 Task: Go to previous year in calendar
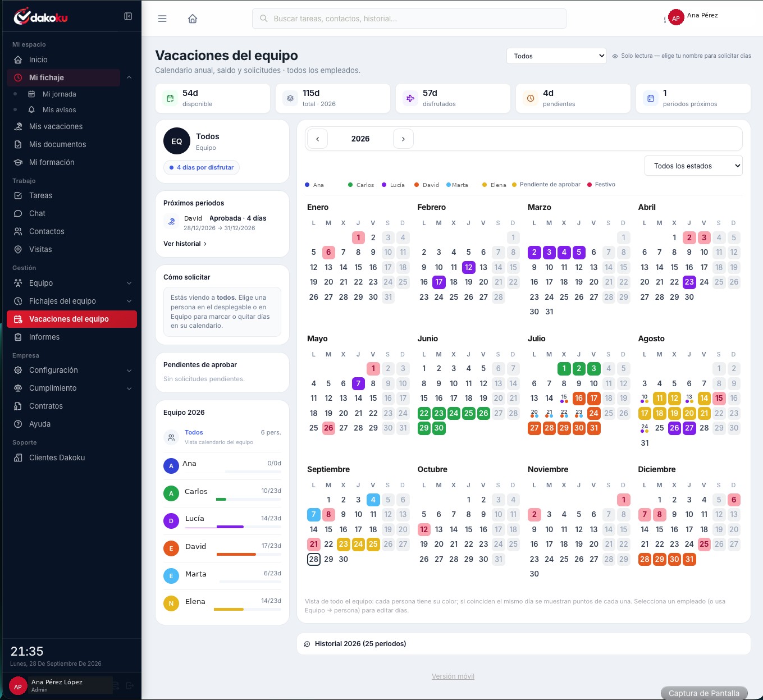click(x=318, y=139)
